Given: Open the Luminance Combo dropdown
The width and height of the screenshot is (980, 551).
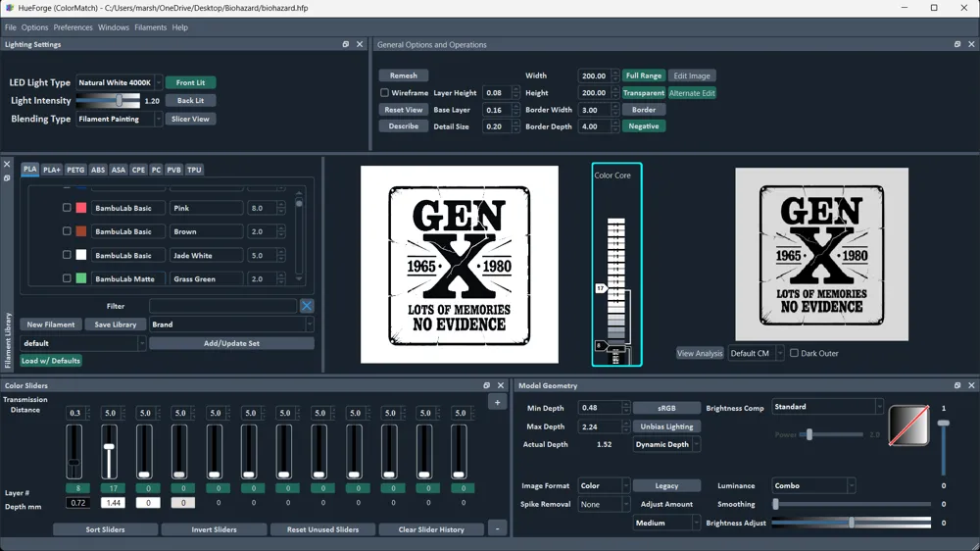Looking at the screenshot, I should [x=813, y=485].
